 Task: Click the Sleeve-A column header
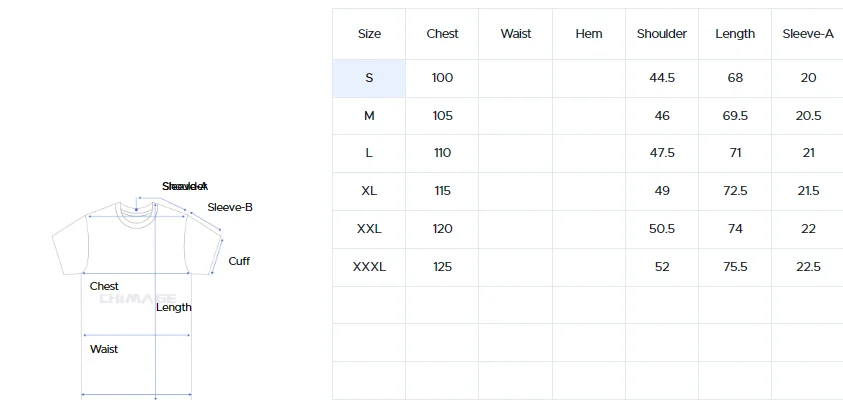[808, 34]
